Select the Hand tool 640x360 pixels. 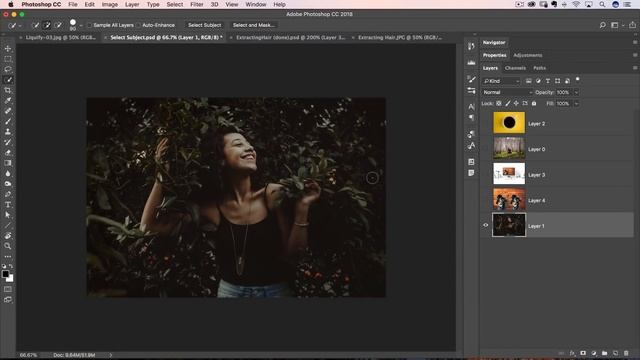pyautogui.click(x=8, y=236)
